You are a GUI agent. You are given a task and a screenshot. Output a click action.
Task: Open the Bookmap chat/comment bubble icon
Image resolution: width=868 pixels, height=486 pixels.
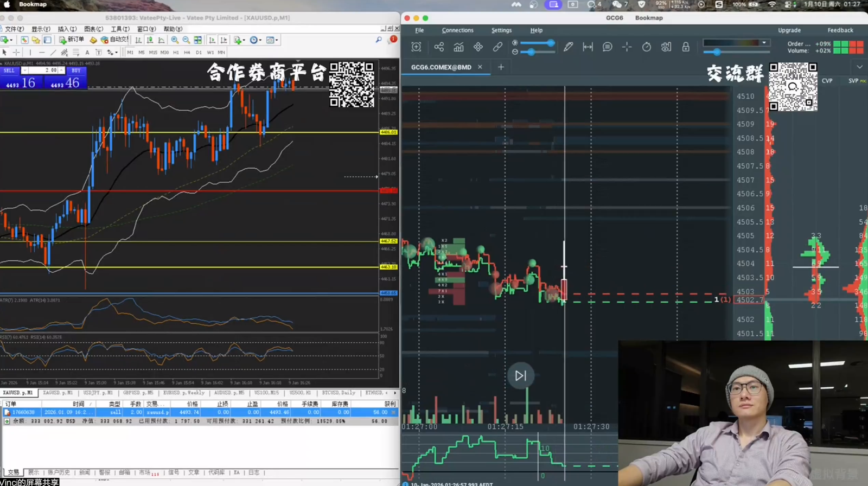pyautogui.click(x=607, y=47)
